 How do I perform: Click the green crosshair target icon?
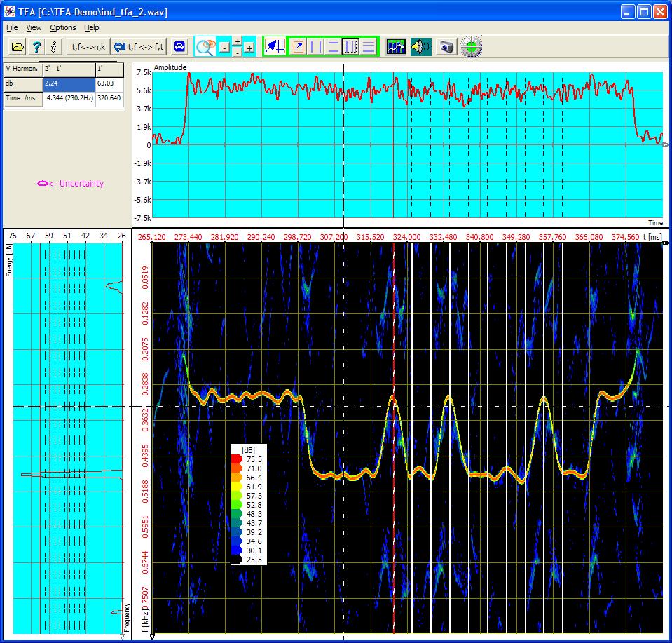[x=472, y=47]
